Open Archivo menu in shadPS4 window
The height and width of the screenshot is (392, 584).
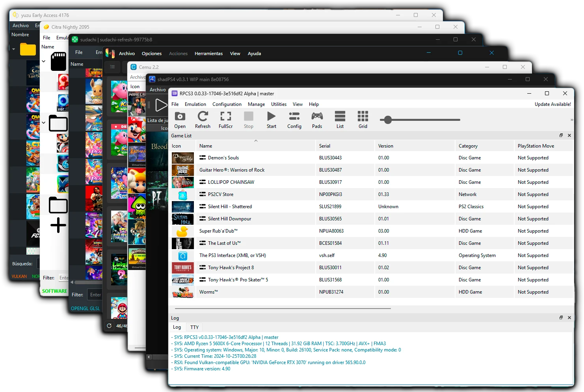(158, 90)
